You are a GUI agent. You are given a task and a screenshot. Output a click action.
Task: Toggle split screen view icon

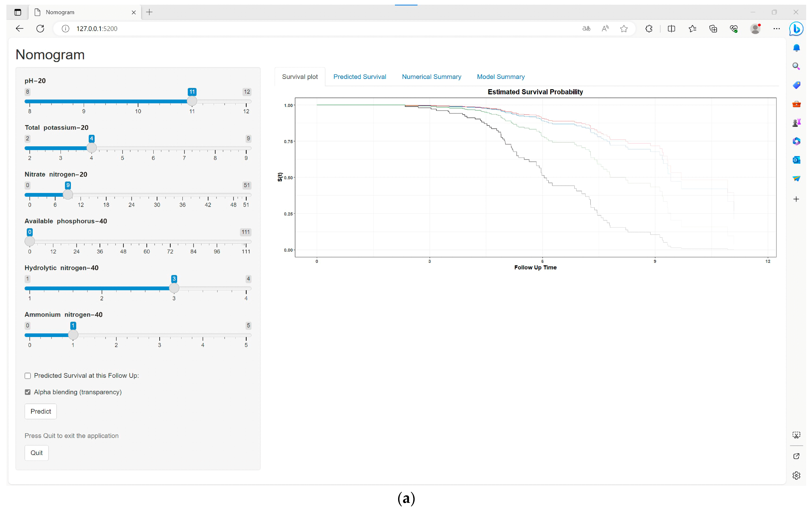(x=671, y=29)
